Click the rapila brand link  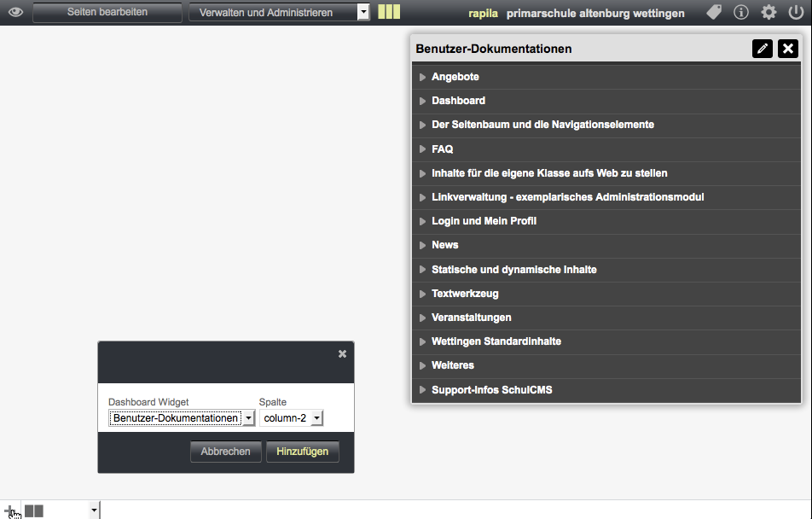pos(483,14)
